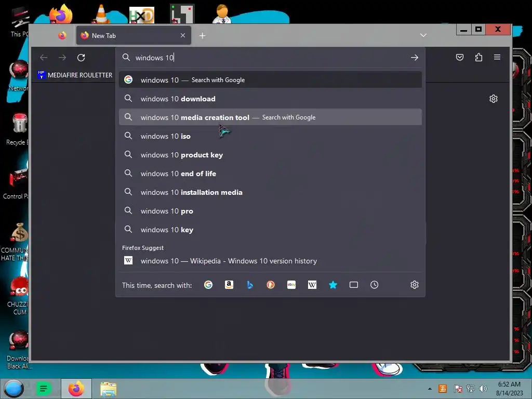Click Firefox icon on the taskbar
The height and width of the screenshot is (399, 532).
pyautogui.click(x=76, y=389)
